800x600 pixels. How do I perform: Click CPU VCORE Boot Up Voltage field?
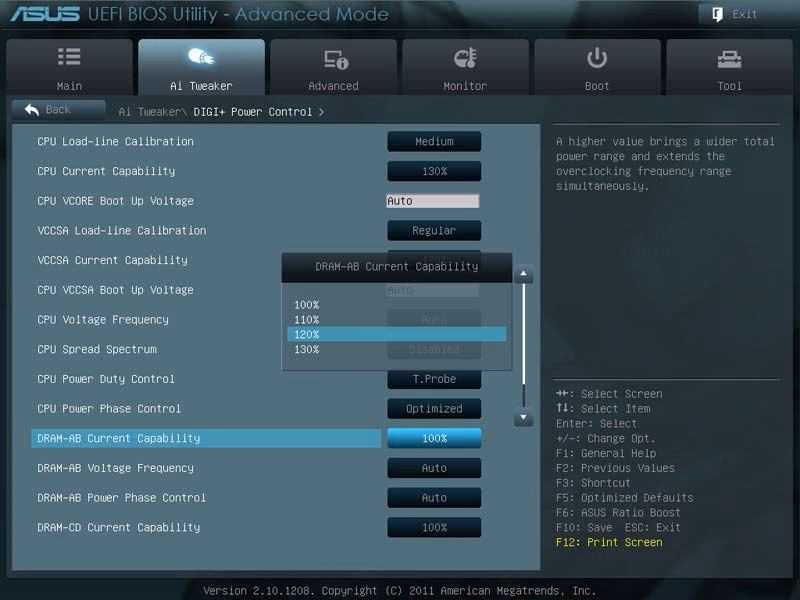pos(433,201)
